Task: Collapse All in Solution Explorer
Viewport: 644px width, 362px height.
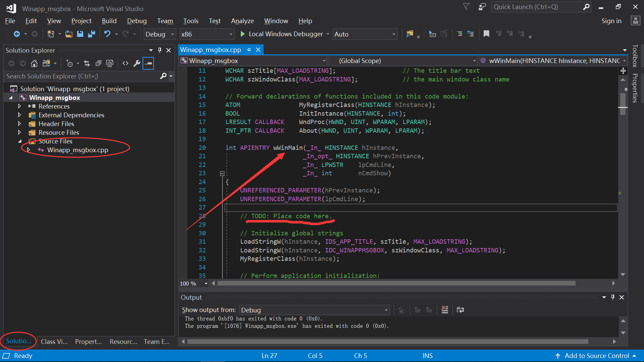Action: tap(98, 63)
